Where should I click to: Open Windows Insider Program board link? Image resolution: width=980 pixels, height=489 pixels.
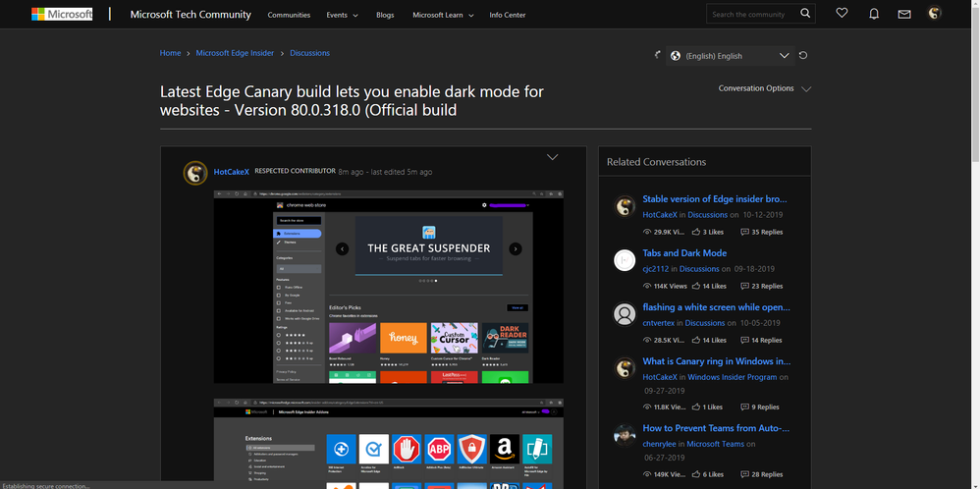[733, 377]
